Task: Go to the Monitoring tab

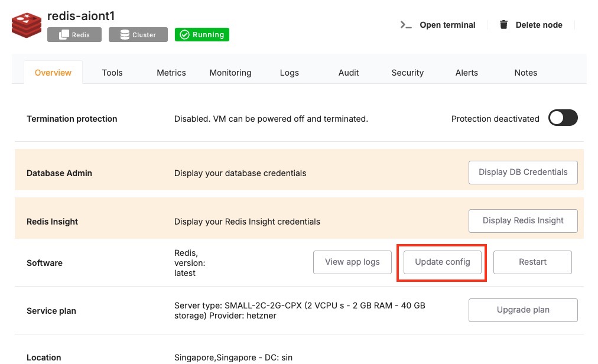Action: click(230, 73)
